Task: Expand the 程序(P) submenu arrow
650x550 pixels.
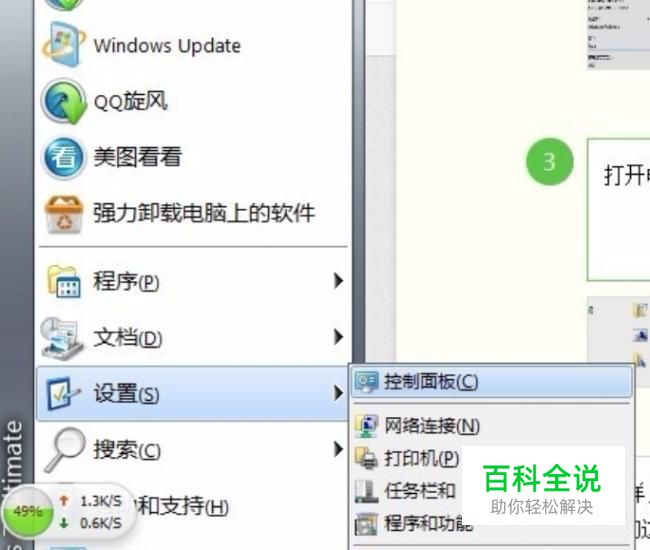Action: [x=338, y=281]
